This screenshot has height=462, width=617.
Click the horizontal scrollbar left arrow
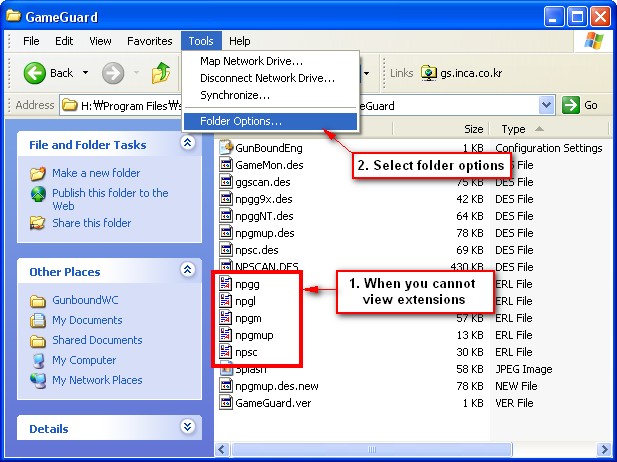pyautogui.click(x=222, y=449)
